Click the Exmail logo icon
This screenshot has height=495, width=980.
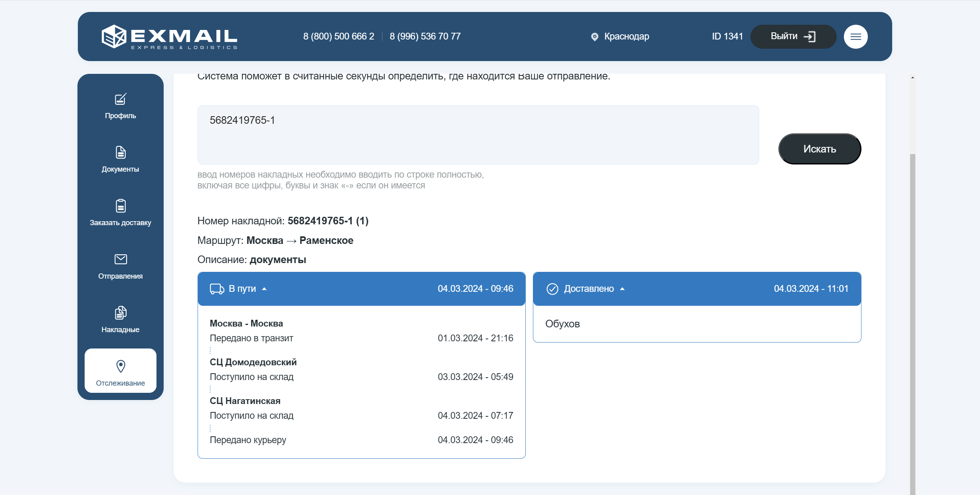(x=114, y=36)
